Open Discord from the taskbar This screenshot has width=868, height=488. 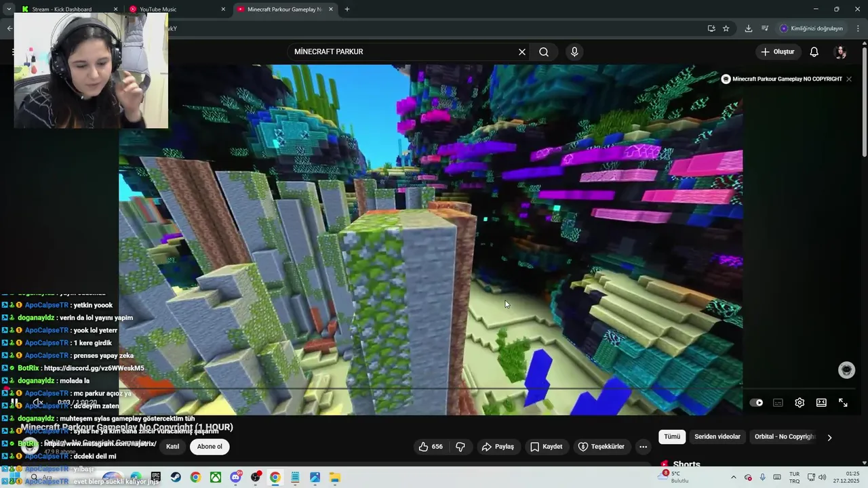(235, 477)
